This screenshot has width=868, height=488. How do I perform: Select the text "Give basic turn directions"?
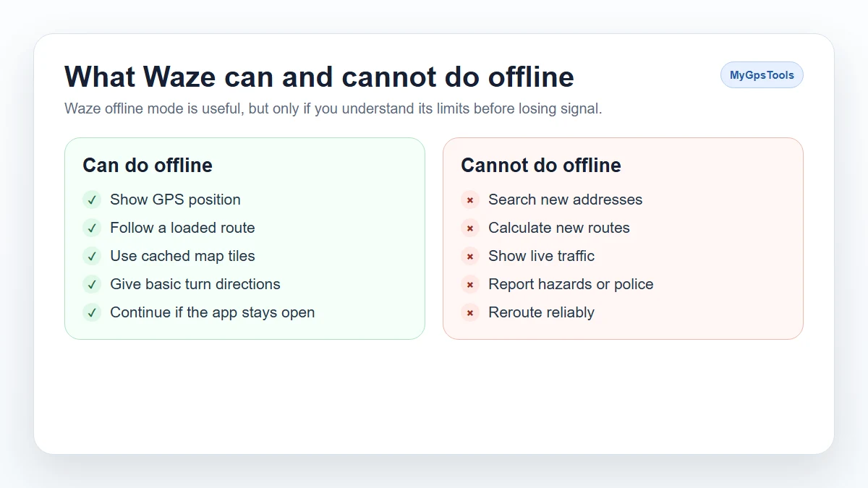195,284
